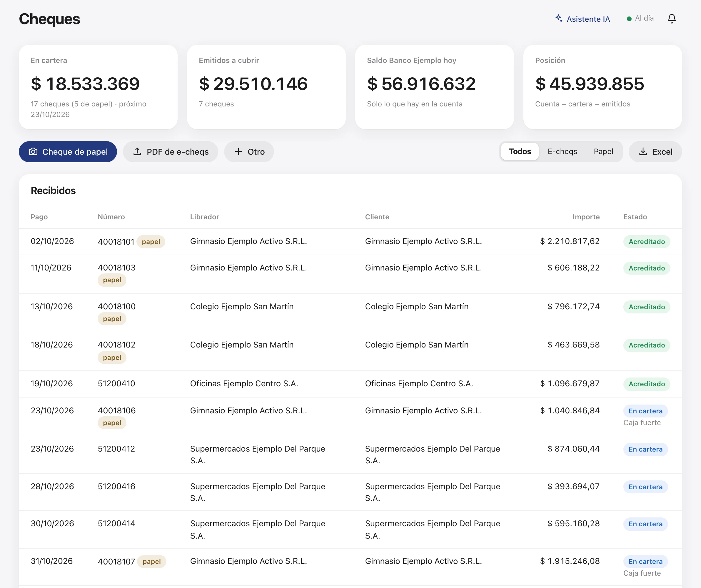
Task: Open the Asistente IA link
Action: 583,19
